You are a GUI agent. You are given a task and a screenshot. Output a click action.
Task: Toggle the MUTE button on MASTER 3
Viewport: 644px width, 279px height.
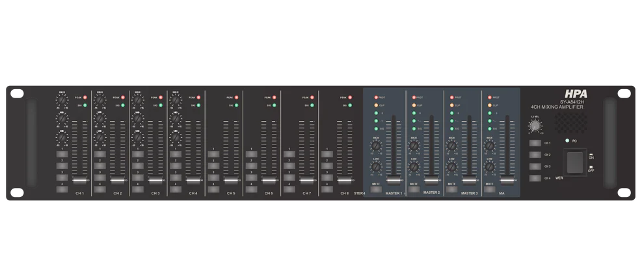click(x=451, y=189)
